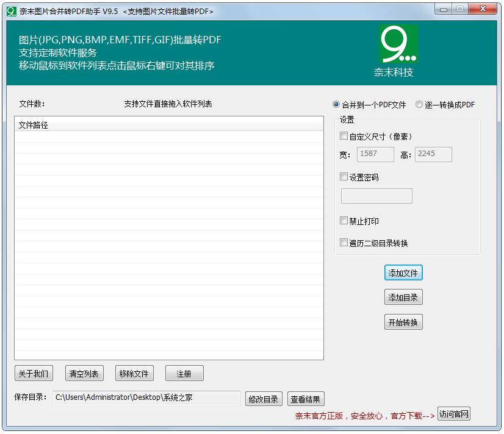Select the 逐一转换成PDF radio option

tap(419, 104)
